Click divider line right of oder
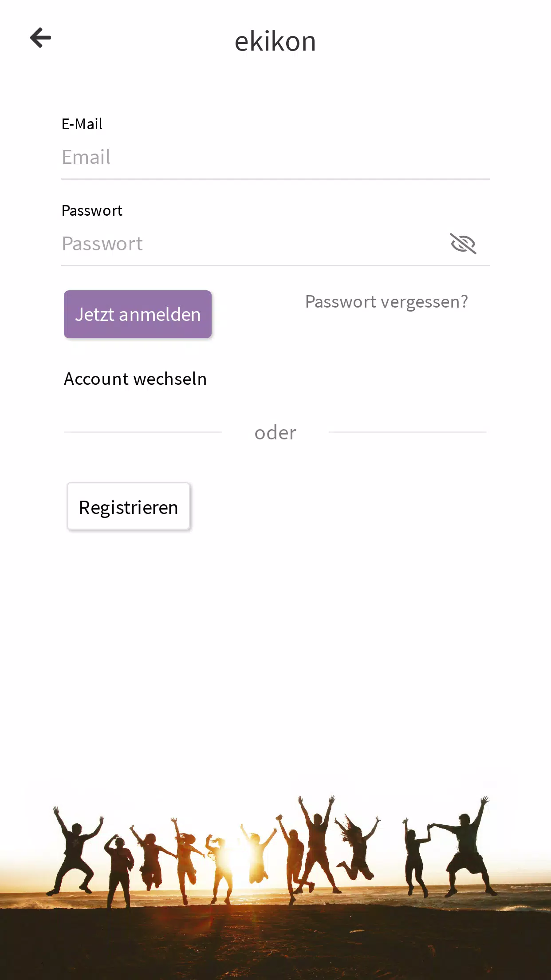551x980 pixels. coord(407,432)
